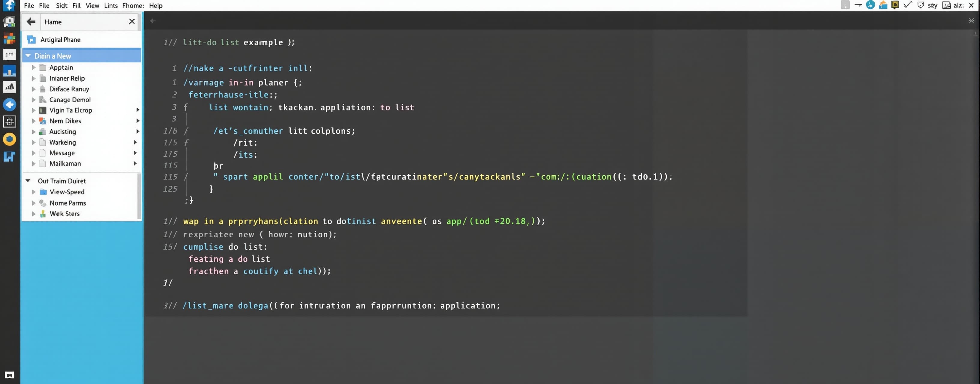
Task: Click the sty label in the top-right tray
Action: point(933,5)
